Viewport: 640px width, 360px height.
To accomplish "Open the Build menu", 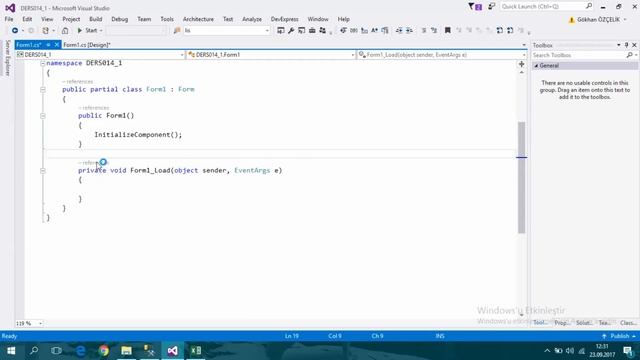I will [96, 19].
